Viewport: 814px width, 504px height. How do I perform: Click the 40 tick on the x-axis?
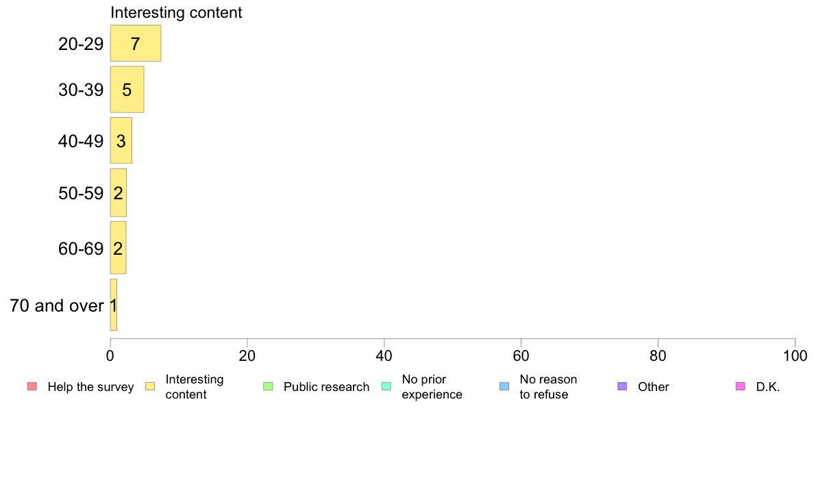pos(384,356)
